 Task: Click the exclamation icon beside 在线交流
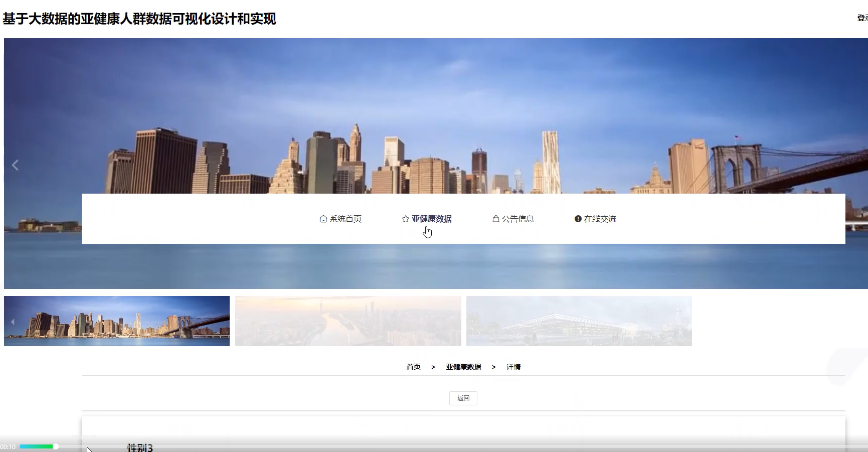coord(578,219)
